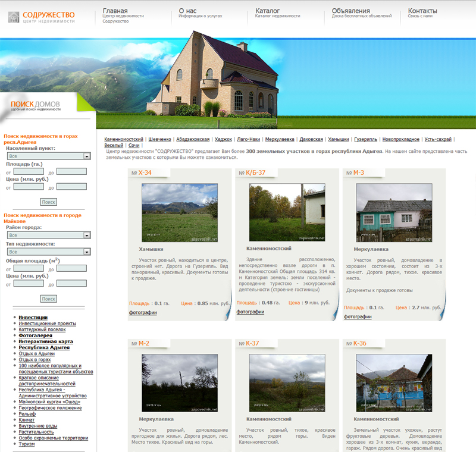Open the Сочи locality link

coord(134,145)
